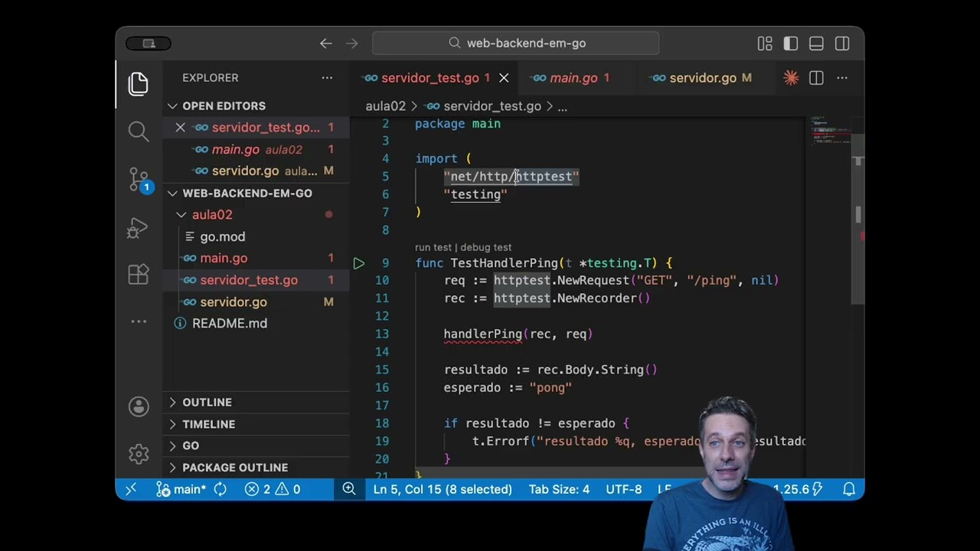Change indentation via Tab Size: 4

click(x=559, y=489)
